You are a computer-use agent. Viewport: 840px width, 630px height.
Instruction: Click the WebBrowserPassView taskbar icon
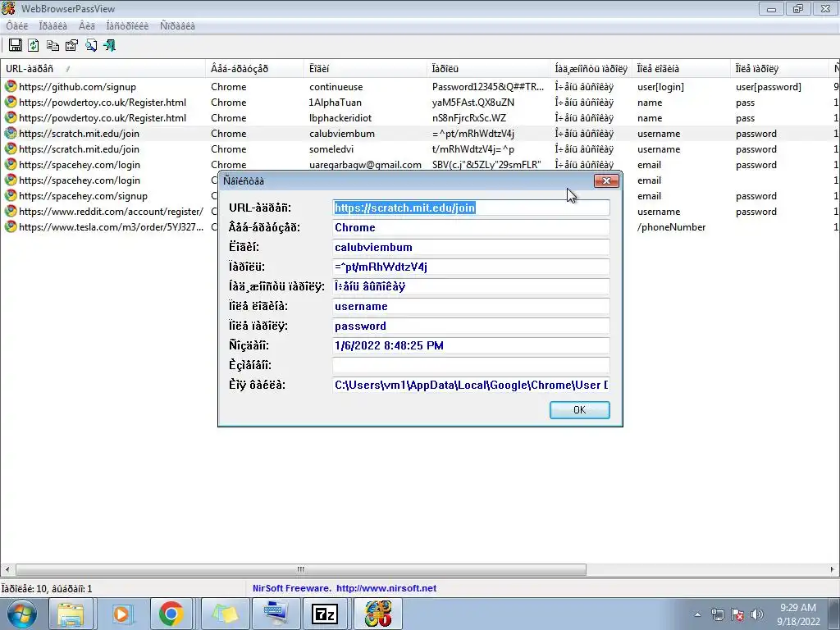(378, 614)
